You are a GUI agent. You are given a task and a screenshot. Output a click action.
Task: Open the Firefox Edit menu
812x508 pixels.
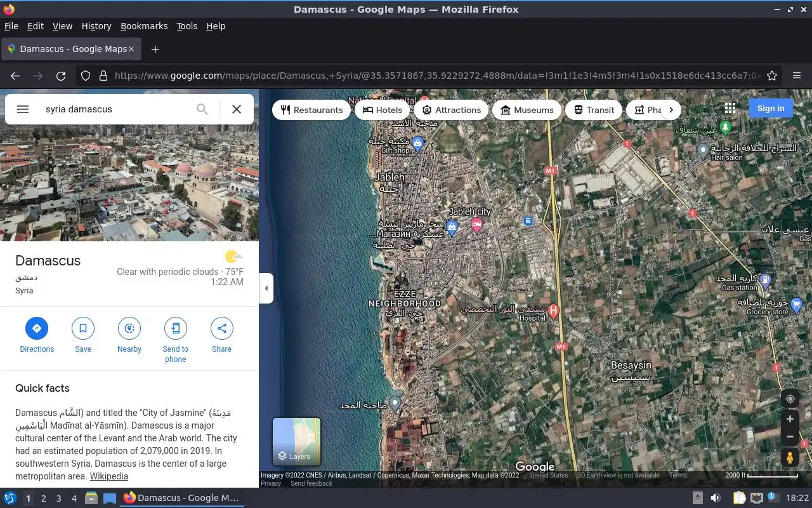tap(36, 26)
